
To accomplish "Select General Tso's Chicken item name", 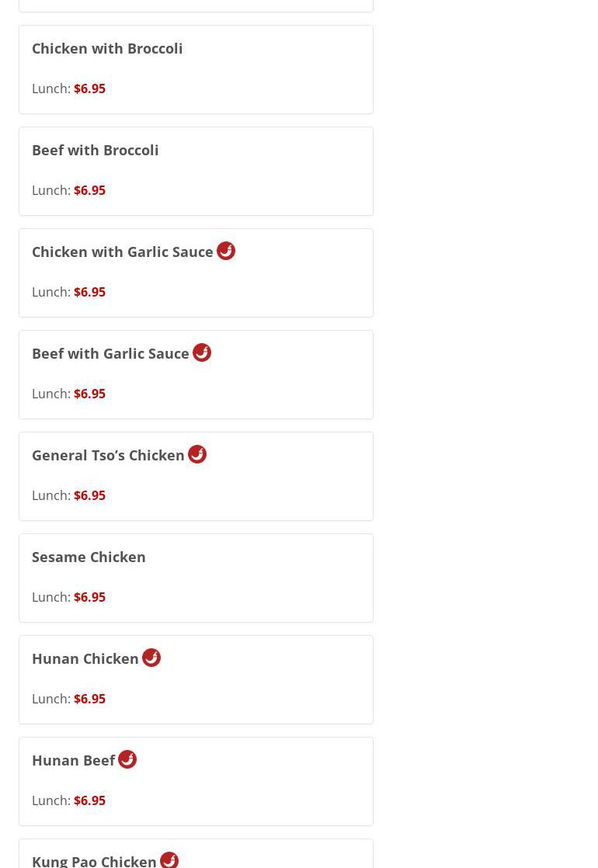I will [x=108, y=455].
